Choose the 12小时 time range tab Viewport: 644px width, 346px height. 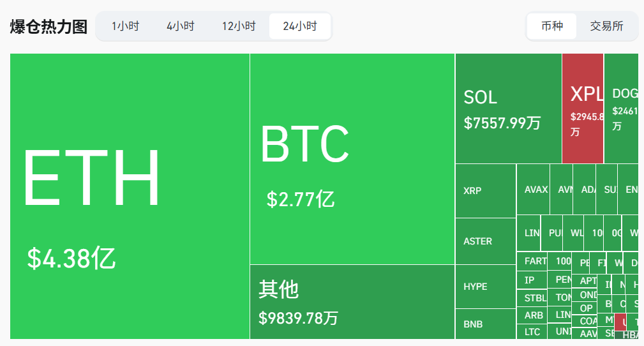[x=239, y=26]
